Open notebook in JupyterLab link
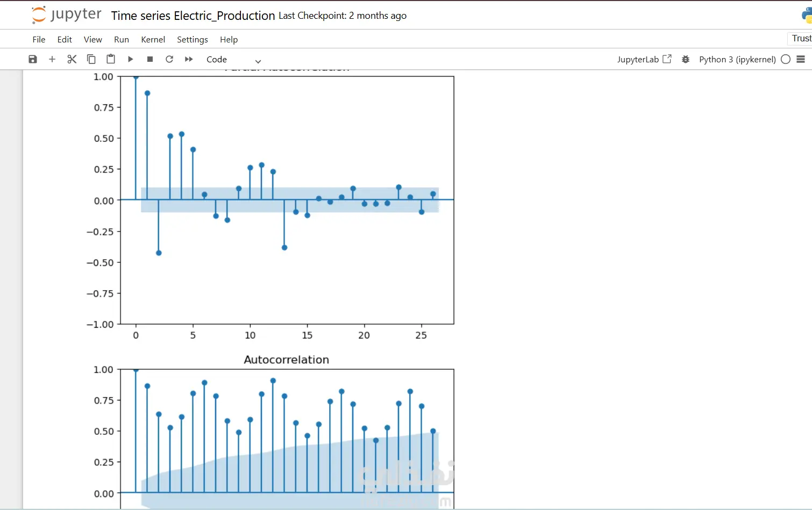The height and width of the screenshot is (510, 812). [x=644, y=59]
